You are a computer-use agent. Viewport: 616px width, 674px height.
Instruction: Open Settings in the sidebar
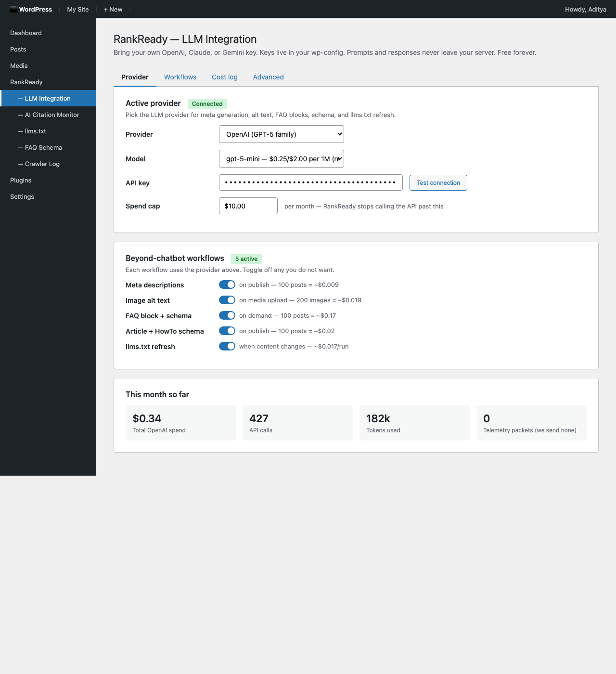[48, 196]
